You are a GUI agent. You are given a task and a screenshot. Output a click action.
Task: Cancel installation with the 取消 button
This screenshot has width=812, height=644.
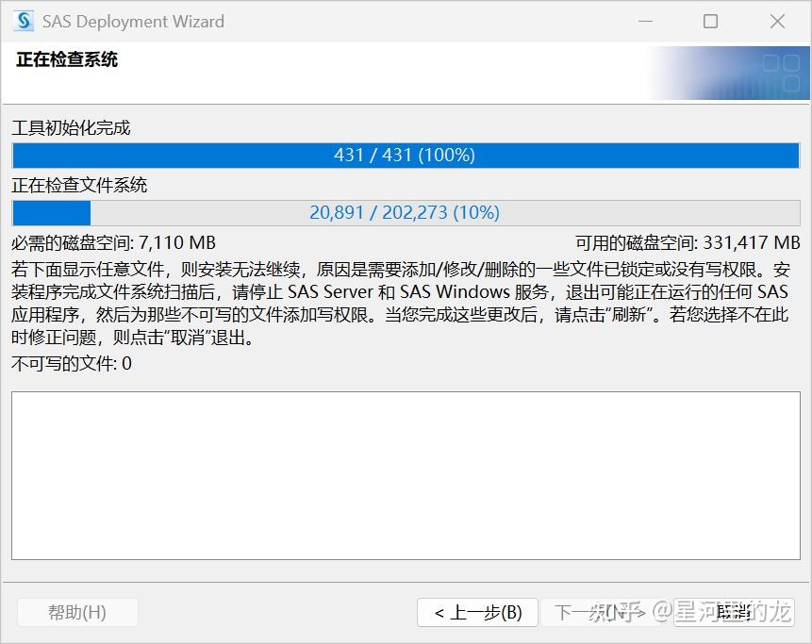[x=736, y=612]
